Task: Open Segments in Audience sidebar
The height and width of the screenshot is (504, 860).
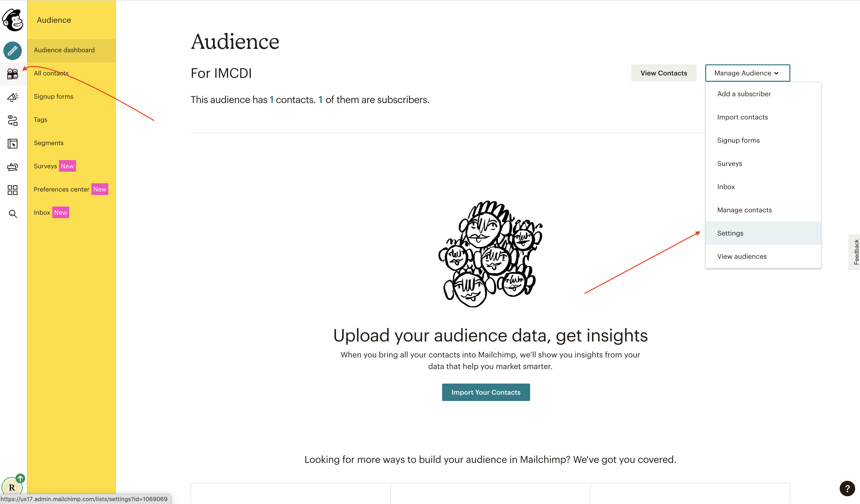Action: [48, 143]
